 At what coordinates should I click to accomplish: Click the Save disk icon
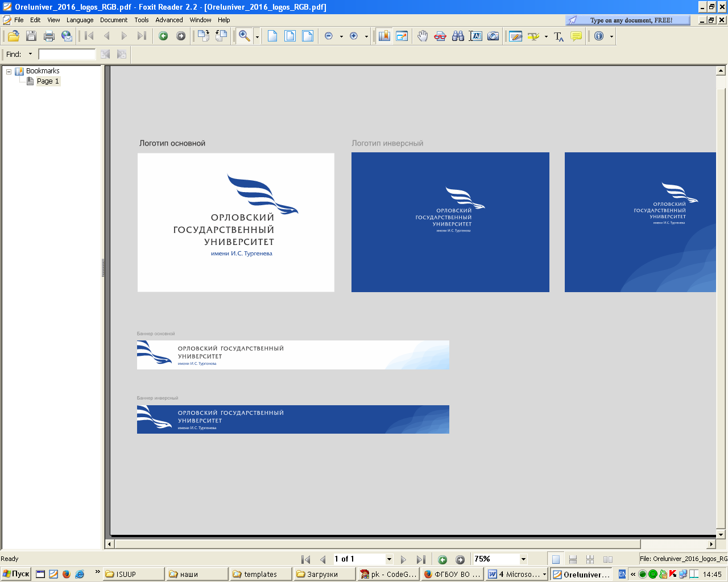pos(31,36)
